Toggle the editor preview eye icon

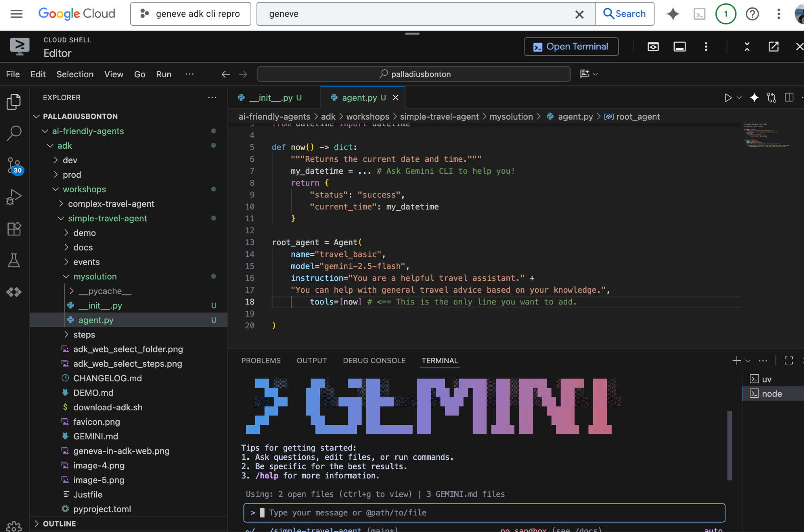653,47
